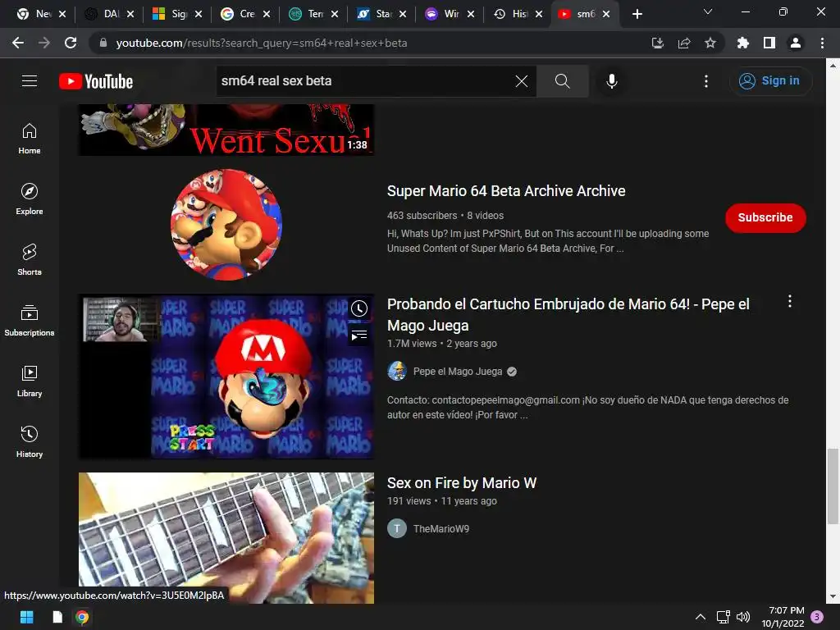Play the Went Sexual video thumbnail
Screen dimensions: 840x630
pos(226,130)
